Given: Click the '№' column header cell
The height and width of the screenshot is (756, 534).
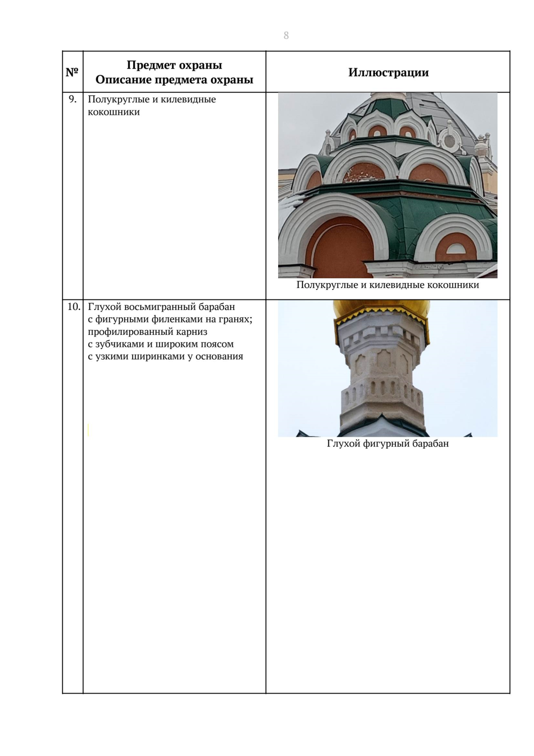Looking at the screenshot, I should pos(73,72).
